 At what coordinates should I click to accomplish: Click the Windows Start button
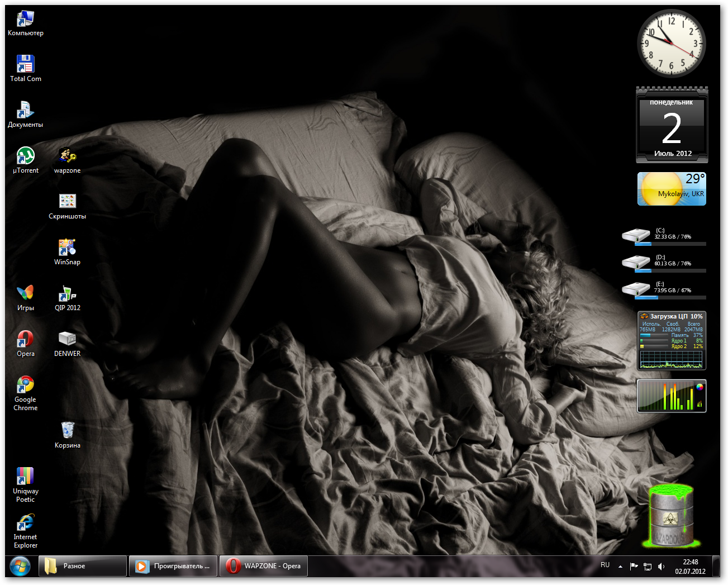[20, 566]
